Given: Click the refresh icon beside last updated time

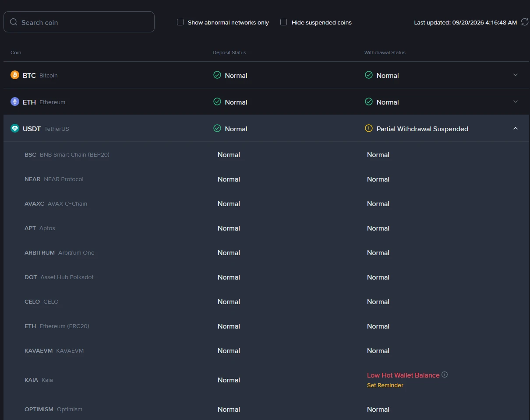Looking at the screenshot, I should coord(524,22).
